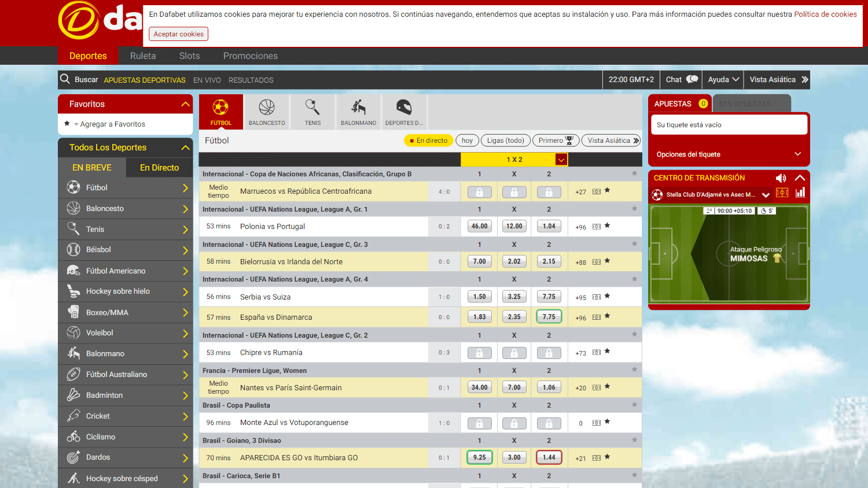
Task: Click the Buscar magnifier icon
Action: pyautogui.click(x=65, y=79)
